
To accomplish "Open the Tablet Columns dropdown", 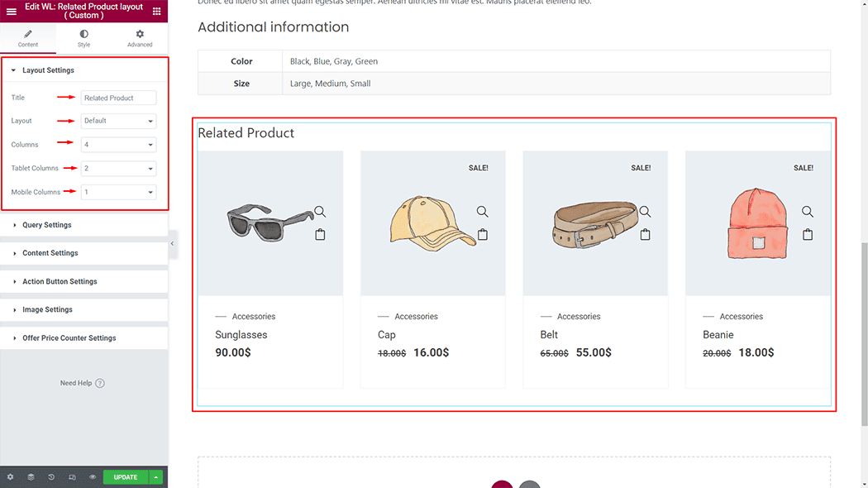I will 119,169.
